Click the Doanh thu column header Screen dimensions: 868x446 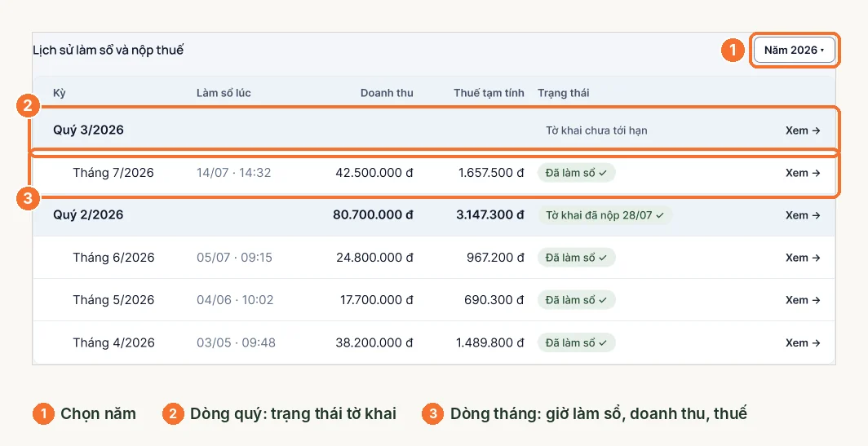click(x=387, y=93)
